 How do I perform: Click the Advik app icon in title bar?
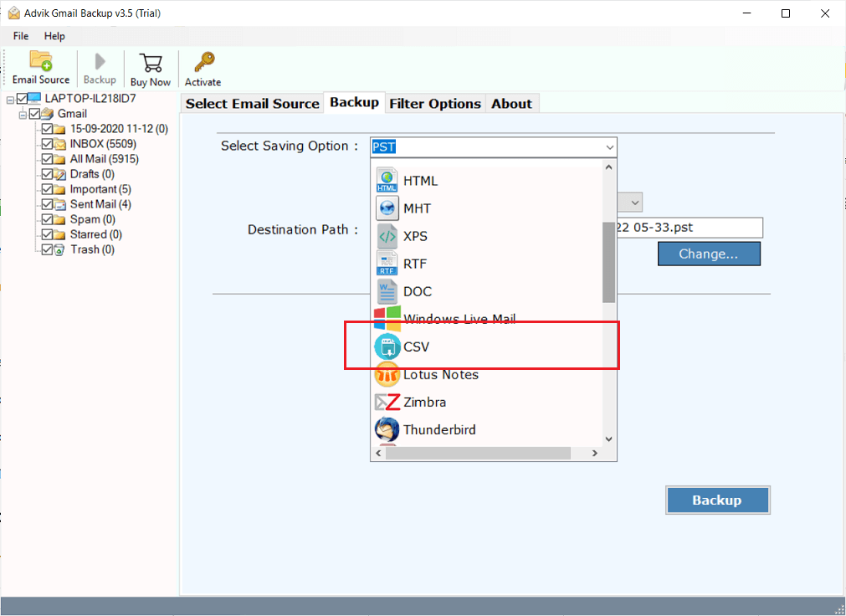pyautogui.click(x=14, y=13)
